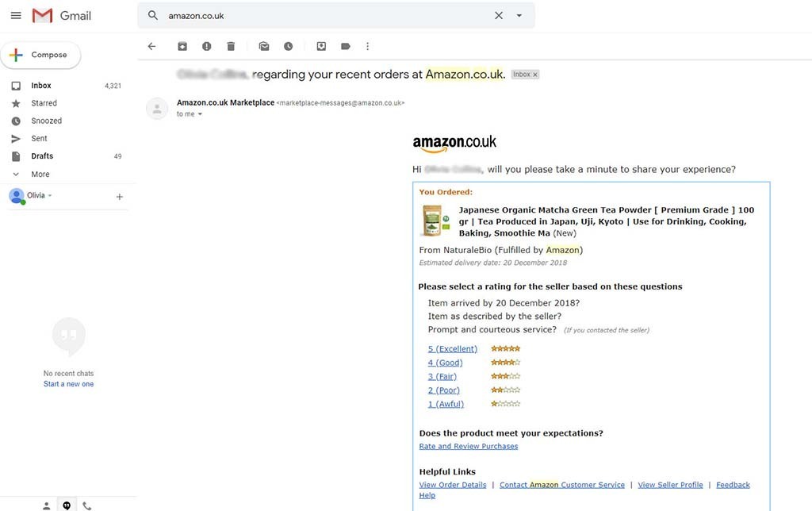Click the Compose button

[x=41, y=55]
